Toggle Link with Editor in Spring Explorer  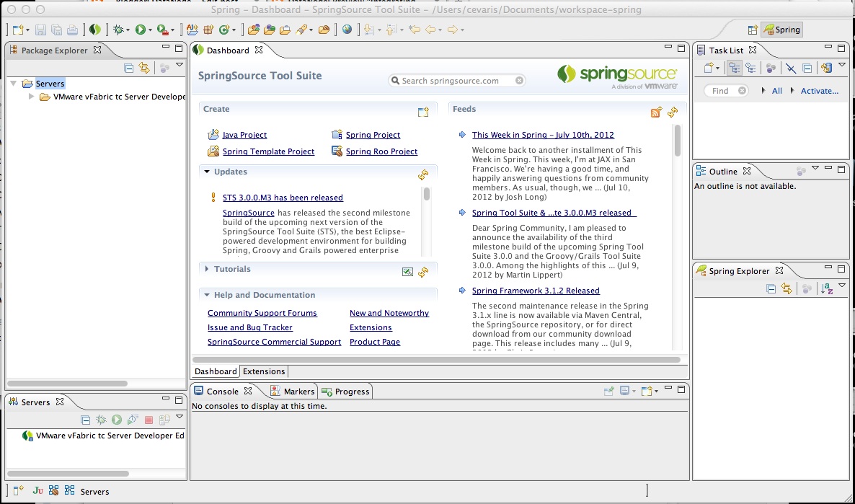[x=787, y=288]
